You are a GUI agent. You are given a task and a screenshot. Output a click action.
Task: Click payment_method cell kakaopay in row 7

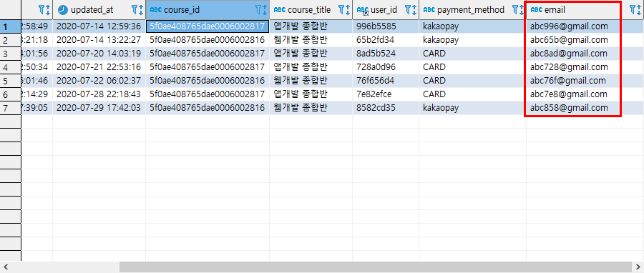click(472, 108)
